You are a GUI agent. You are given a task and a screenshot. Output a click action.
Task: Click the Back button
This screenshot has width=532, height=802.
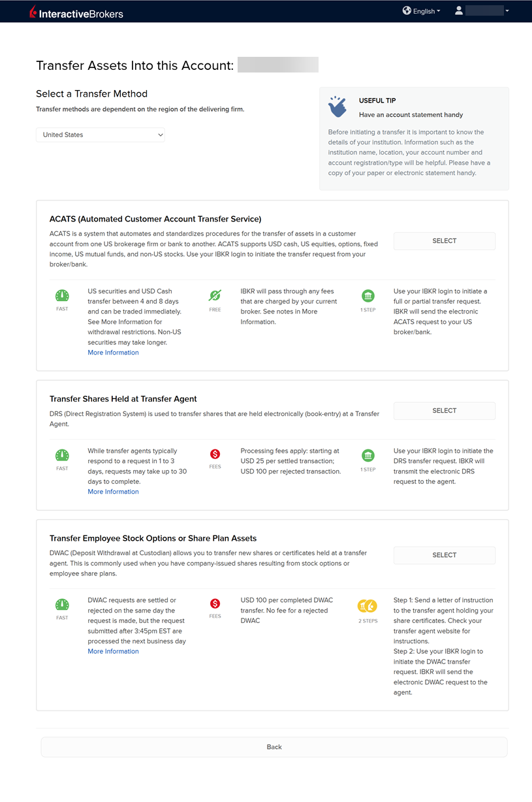[274, 747]
